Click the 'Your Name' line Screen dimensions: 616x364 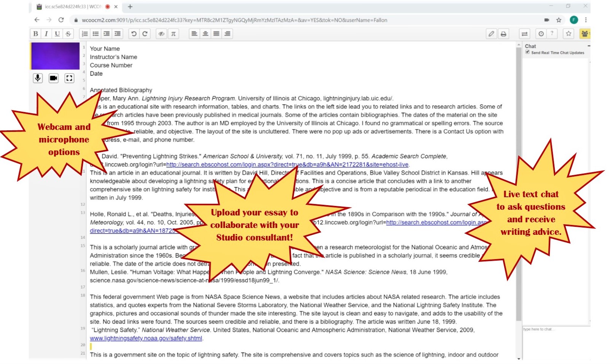[105, 49]
